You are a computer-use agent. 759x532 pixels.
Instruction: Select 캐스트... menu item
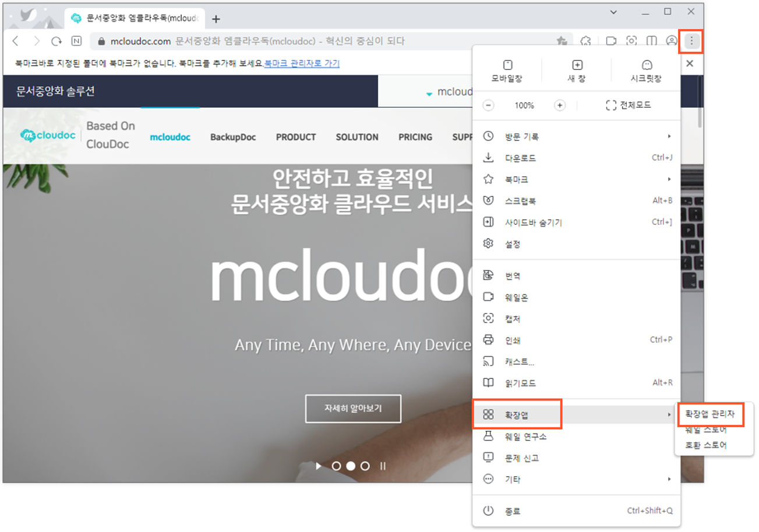click(576, 361)
